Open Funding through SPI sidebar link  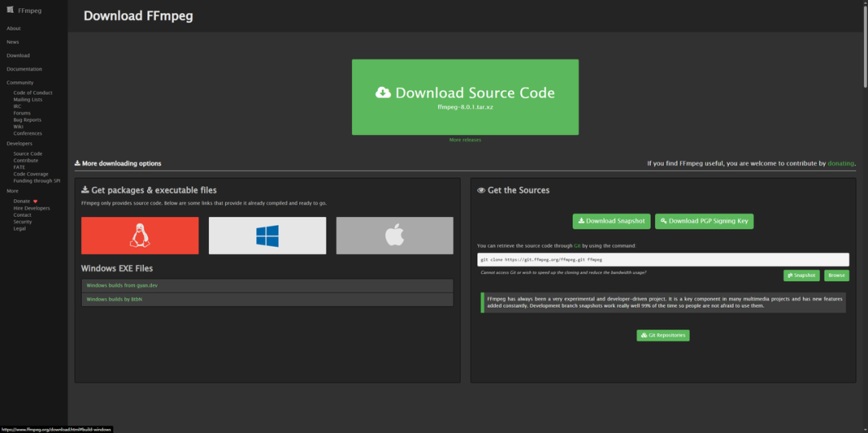(37, 181)
